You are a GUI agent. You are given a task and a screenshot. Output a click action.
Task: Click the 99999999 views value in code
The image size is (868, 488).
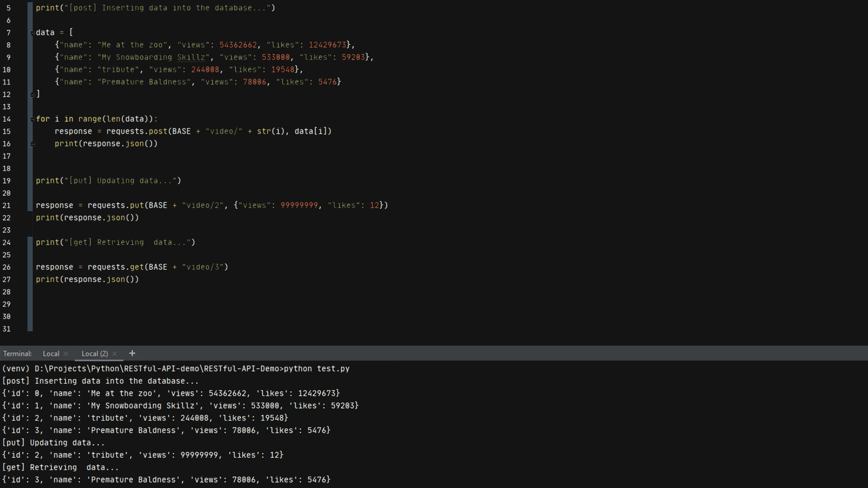tap(299, 206)
